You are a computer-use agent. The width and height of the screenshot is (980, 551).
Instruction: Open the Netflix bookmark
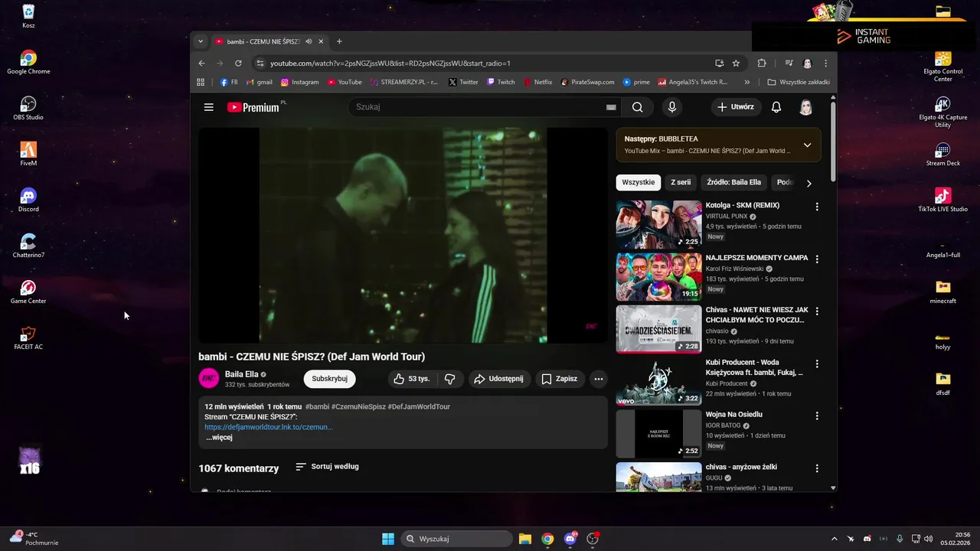point(537,82)
